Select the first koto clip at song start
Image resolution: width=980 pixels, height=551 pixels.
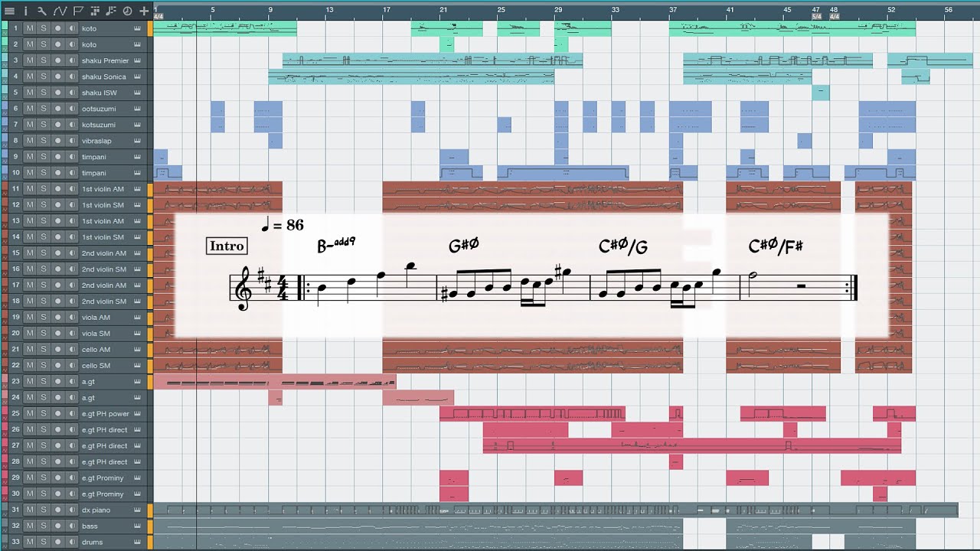point(225,28)
